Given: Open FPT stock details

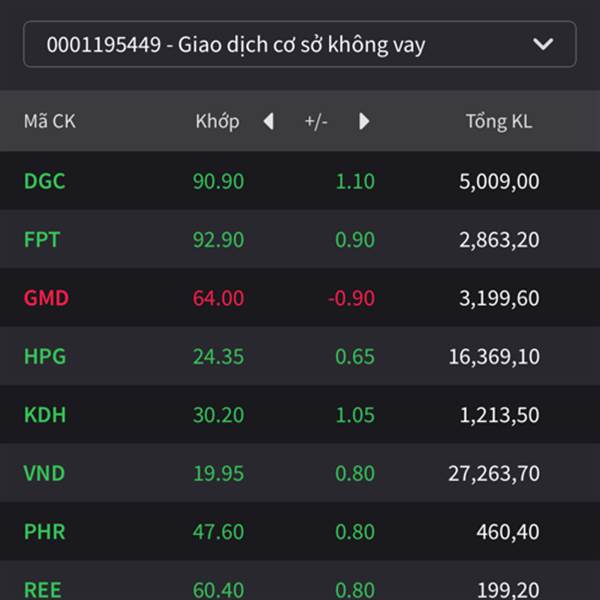Looking at the screenshot, I should pos(300,239).
